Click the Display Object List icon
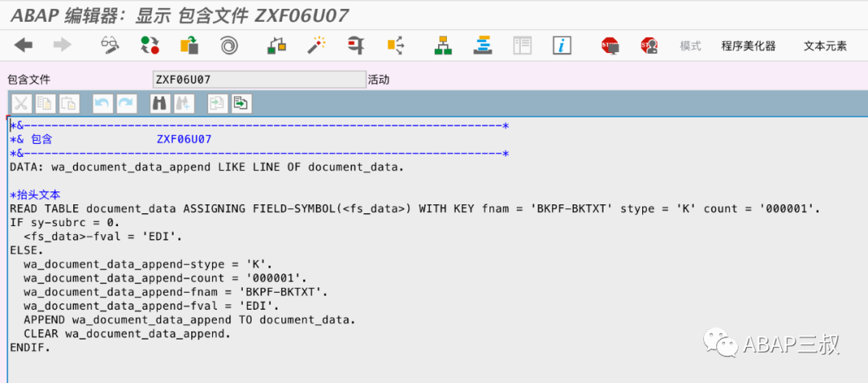Screen dimensions: 868x383 [395, 45]
